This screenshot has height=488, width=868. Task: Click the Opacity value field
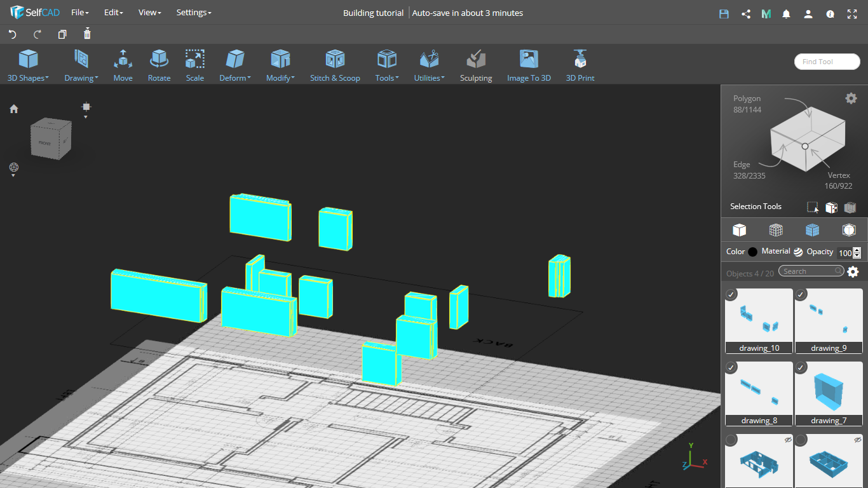click(x=844, y=253)
